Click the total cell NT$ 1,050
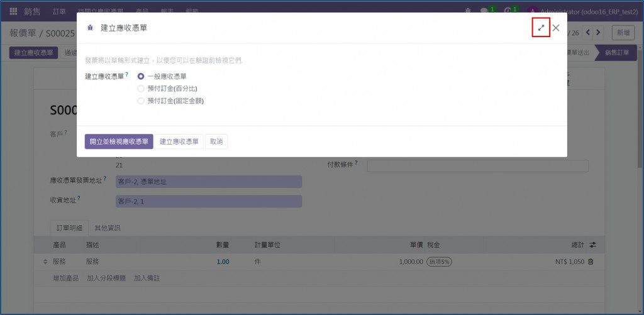Image resolution: width=644 pixels, height=315 pixels. tap(569, 262)
